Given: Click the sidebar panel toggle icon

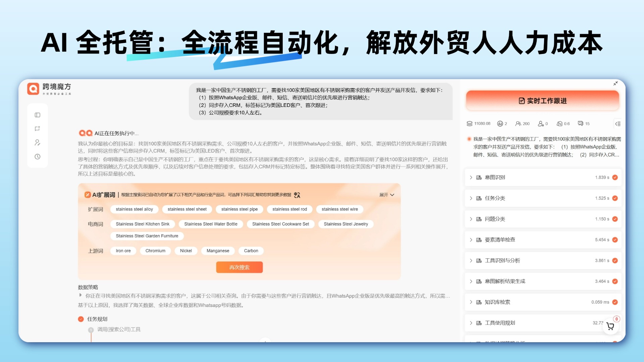Looking at the screenshot, I should (37, 115).
